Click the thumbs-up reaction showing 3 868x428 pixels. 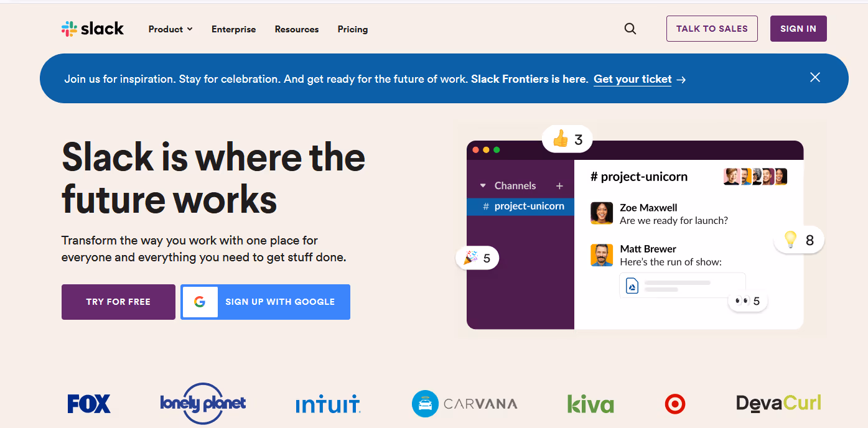point(566,139)
